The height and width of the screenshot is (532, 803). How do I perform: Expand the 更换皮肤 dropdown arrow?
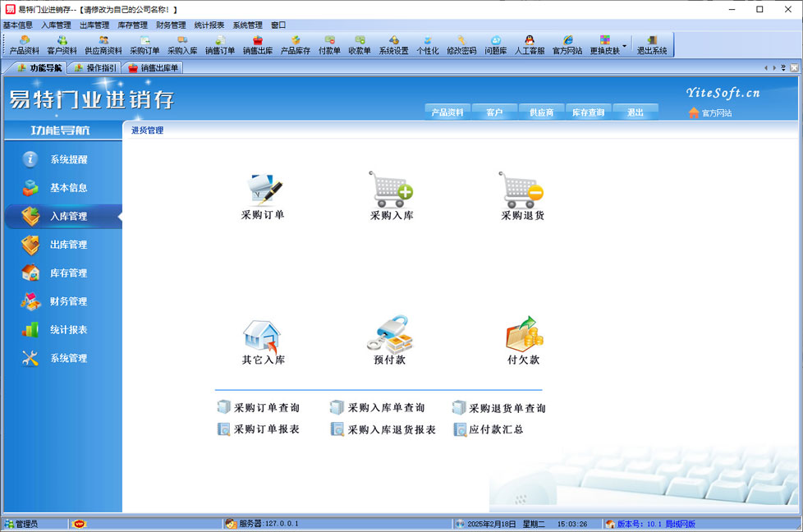[625, 45]
